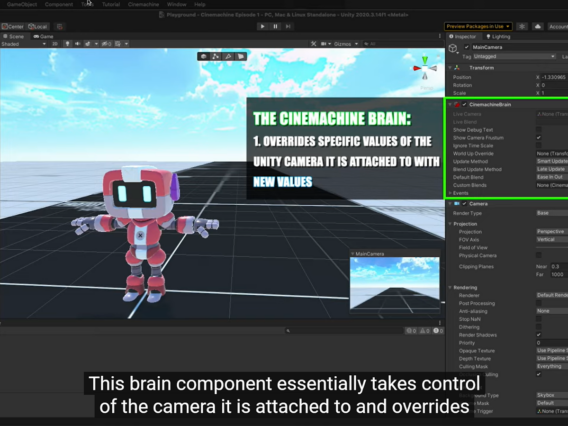568x426 pixels.
Task: Open the Window menu
Action: [177, 4]
